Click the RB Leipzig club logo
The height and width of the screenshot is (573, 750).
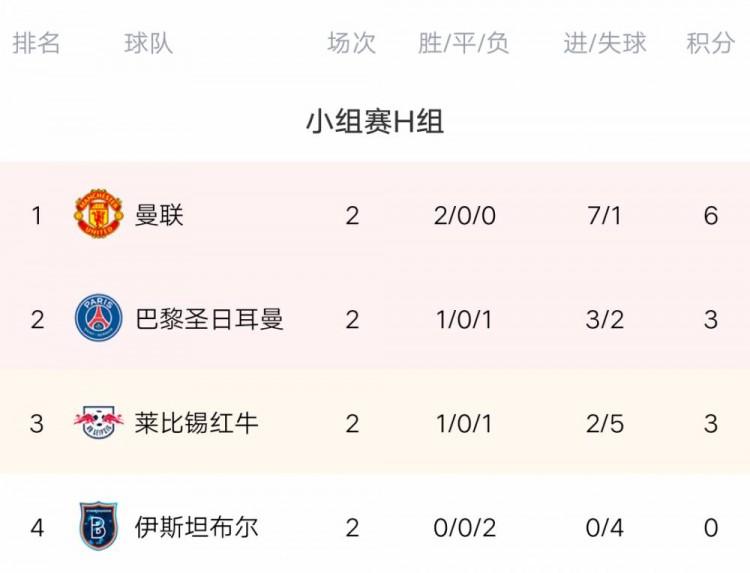(x=99, y=423)
